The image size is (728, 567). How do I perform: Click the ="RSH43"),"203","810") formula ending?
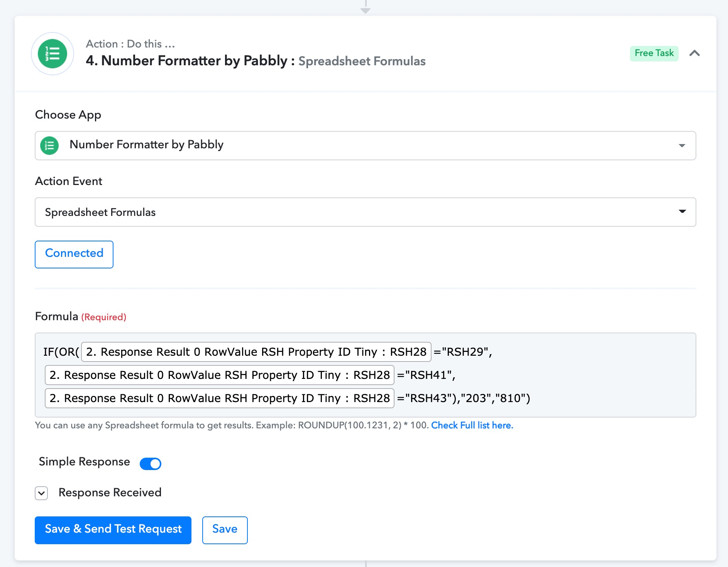coord(464,398)
